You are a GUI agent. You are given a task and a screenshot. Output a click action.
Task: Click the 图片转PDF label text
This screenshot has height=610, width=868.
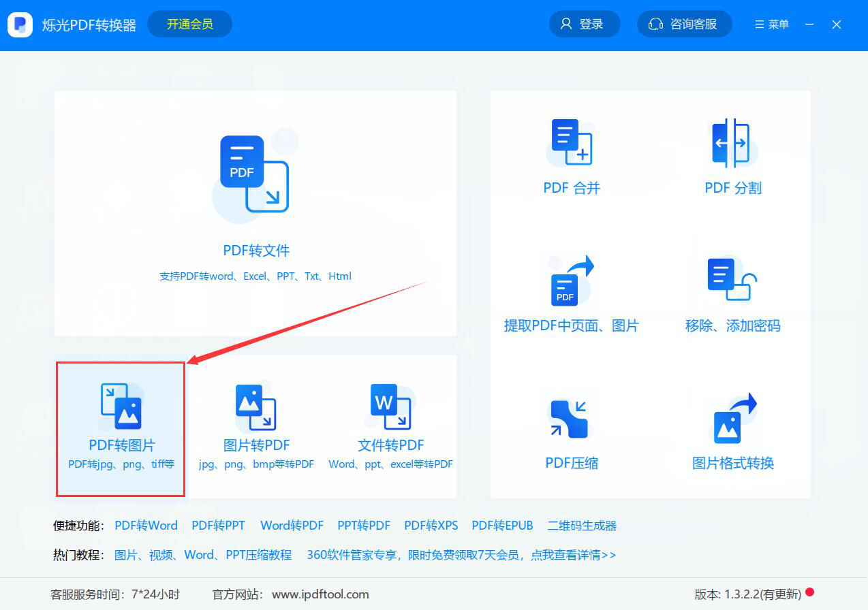pos(257,445)
